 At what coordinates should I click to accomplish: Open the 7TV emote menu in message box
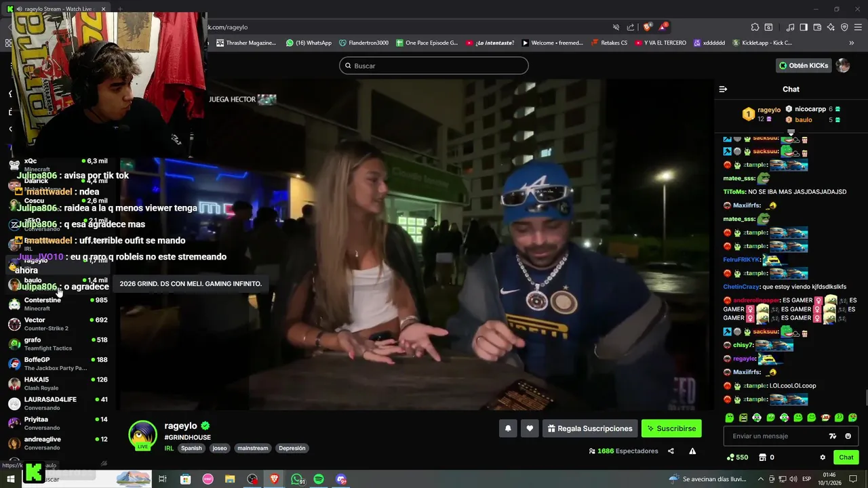[x=833, y=436]
